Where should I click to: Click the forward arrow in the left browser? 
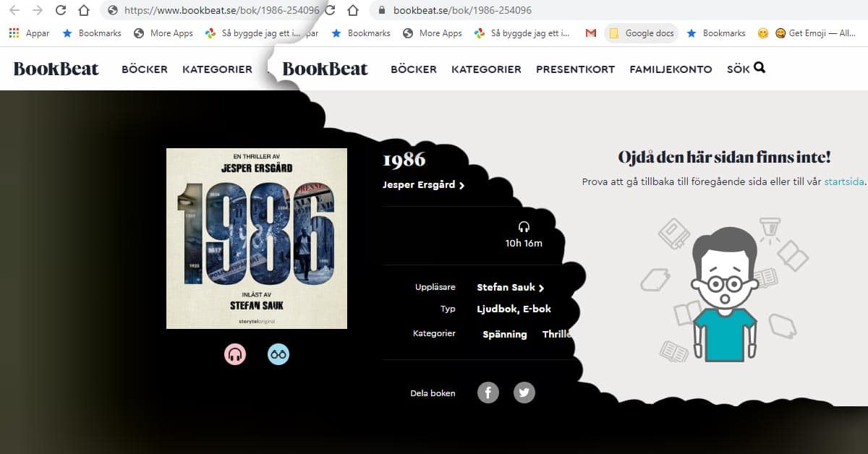point(38,10)
